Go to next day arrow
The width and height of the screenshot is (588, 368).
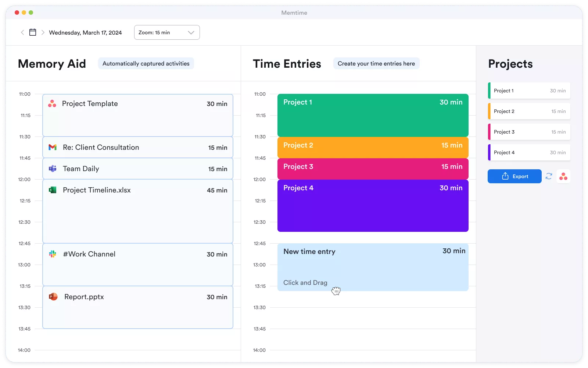coord(43,32)
